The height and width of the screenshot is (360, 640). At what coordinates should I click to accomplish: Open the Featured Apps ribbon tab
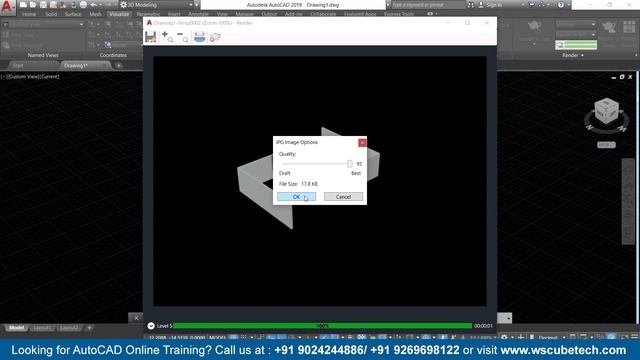pos(360,14)
